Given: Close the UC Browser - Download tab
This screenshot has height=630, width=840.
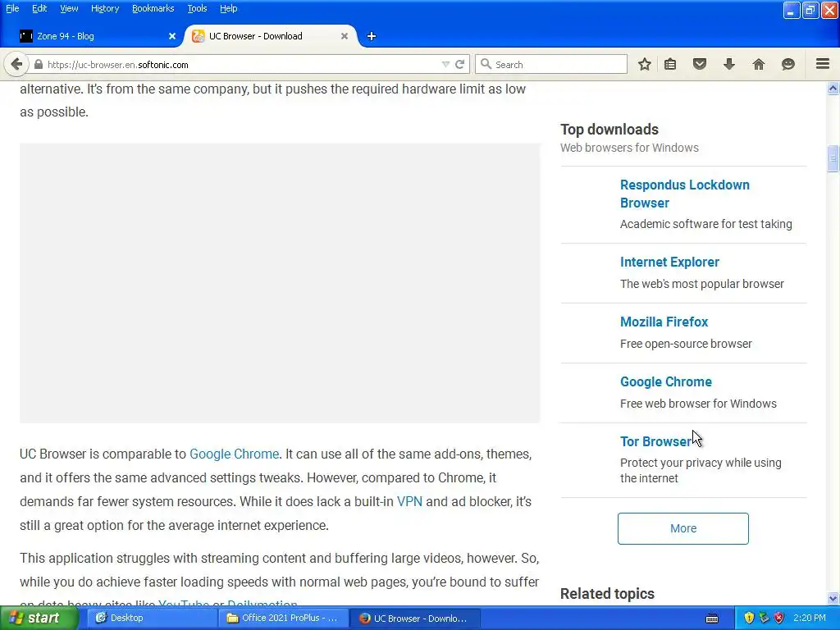Looking at the screenshot, I should [345, 36].
